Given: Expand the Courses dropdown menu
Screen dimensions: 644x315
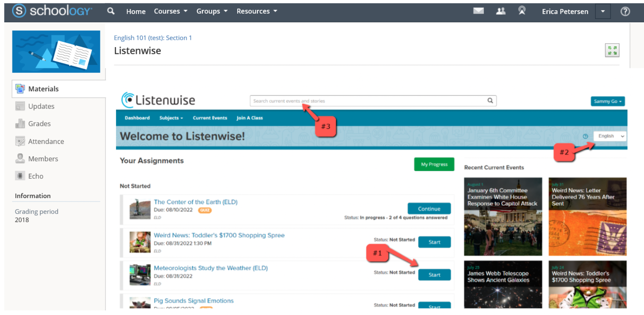Looking at the screenshot, I should 170,11.
